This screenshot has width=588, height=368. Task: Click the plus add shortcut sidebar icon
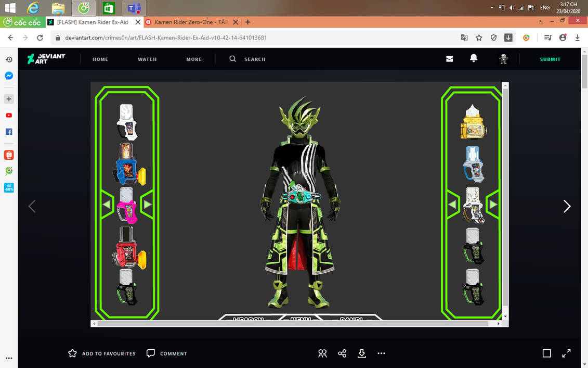click(x=9, y=99)
